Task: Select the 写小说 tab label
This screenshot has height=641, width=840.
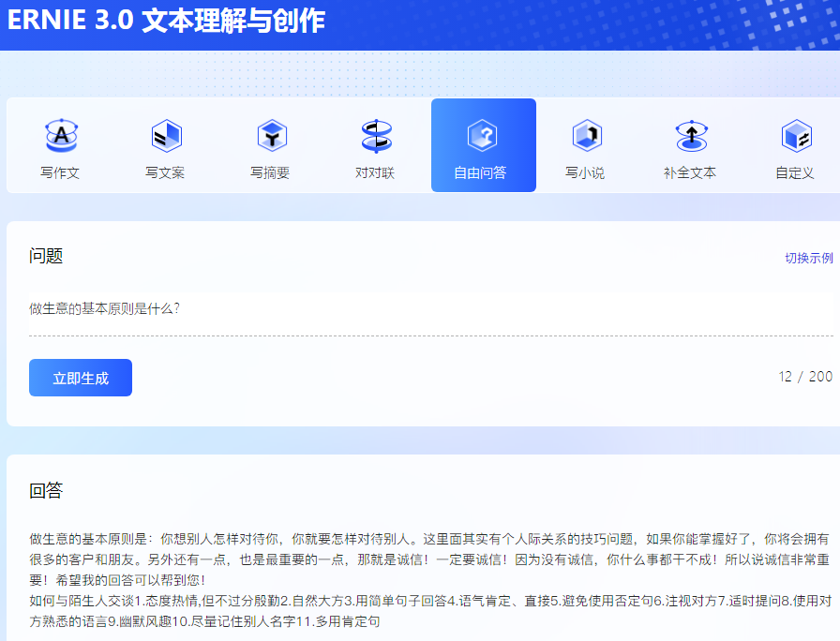Action: click(x=585, y=173)
